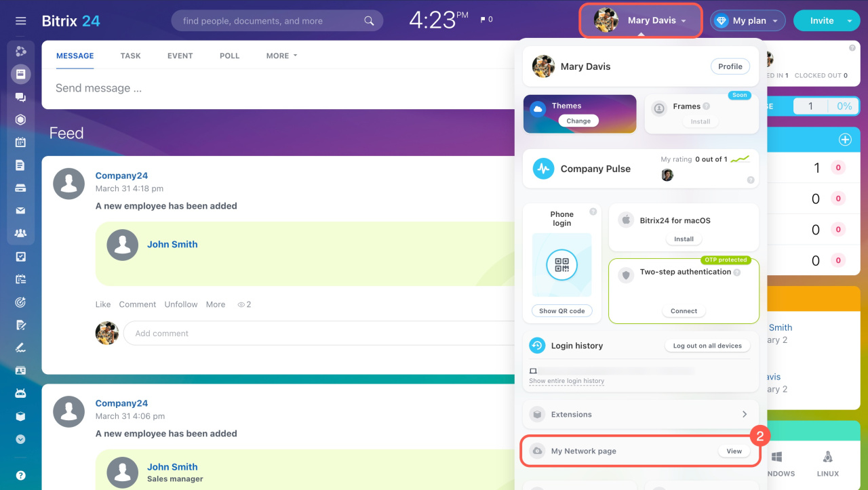Open the collaboration hexagon sidebar icon
The width and height of the screenshot is (868, 490).
tap(20, 119)
